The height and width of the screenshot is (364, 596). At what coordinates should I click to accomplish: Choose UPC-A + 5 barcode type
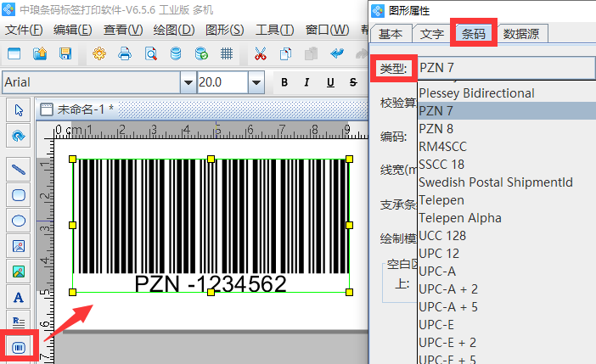pyautogui.click(x=506, y=307)
